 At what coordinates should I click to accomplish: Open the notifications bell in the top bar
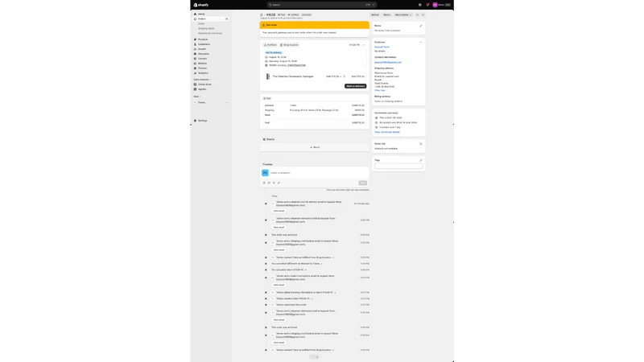427,5
